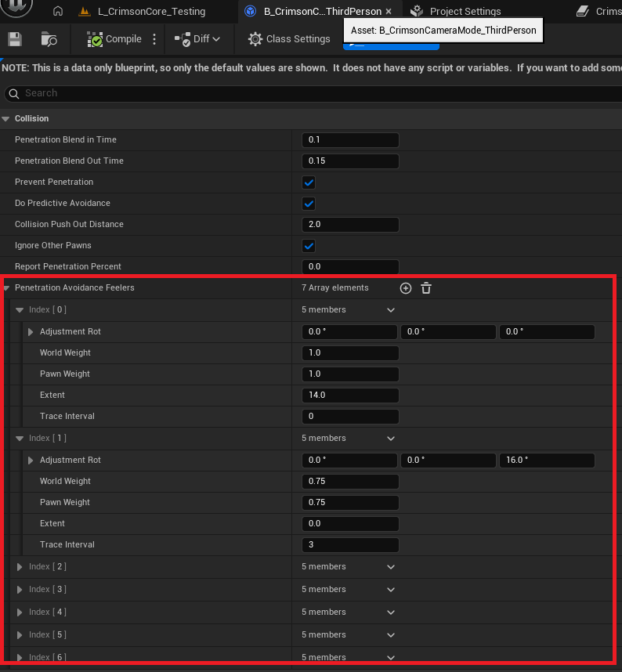Edit Index 0 Extent value 14.0
Image resolution: width=622 pixels, height=672 pixels.
coord(350,395)
